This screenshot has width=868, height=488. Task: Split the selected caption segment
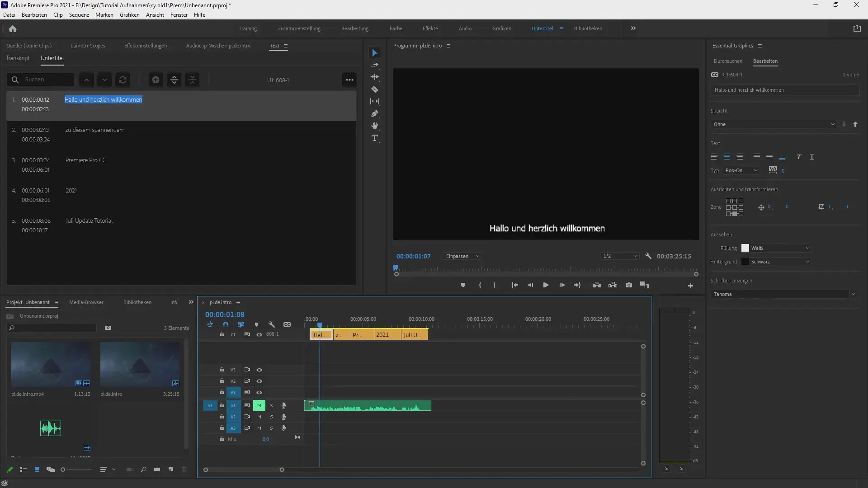click(x=174, y=80)
